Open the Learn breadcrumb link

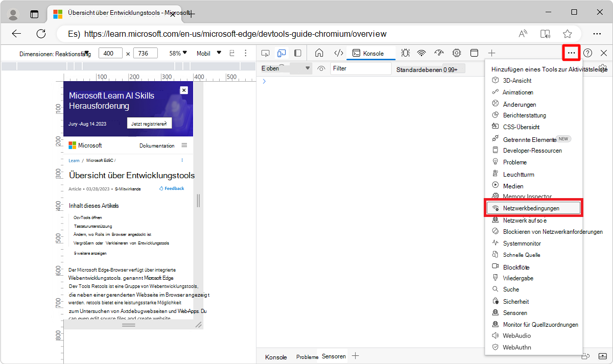(74, 160)
